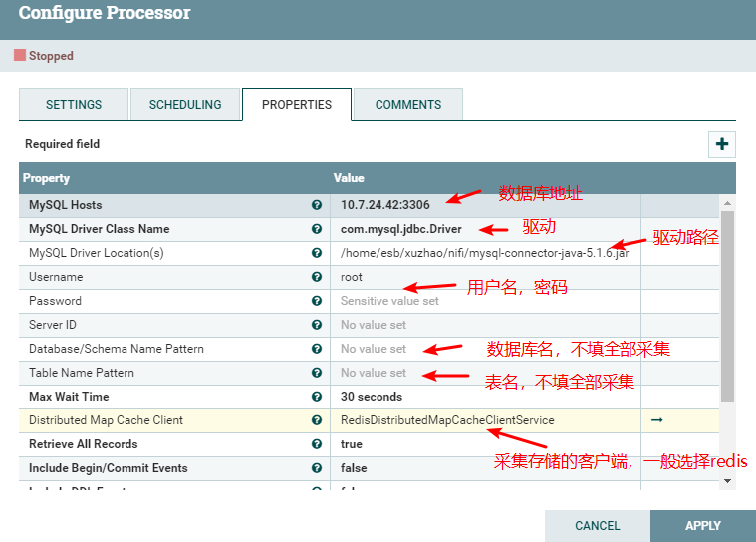Viewport: 756px width, 542px height.
Task: Click the Configure Processor dialog title
Action: coord(105,13)
